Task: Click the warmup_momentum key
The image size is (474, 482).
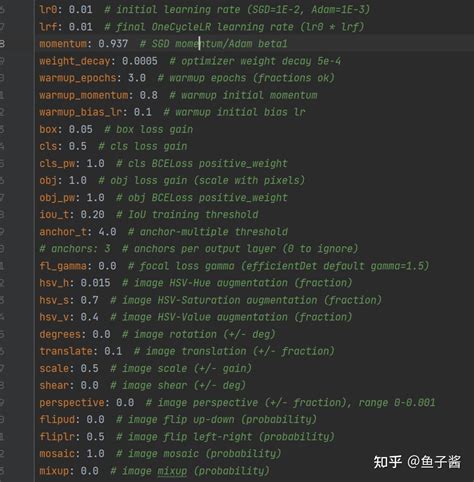Action: [84, 95]
